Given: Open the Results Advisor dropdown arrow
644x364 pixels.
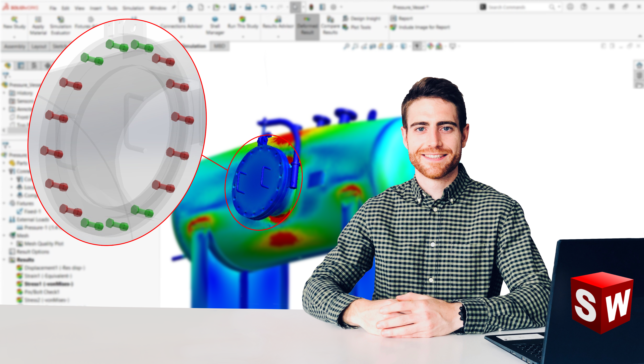Looking at the screenshot, I should pos(278,37).
